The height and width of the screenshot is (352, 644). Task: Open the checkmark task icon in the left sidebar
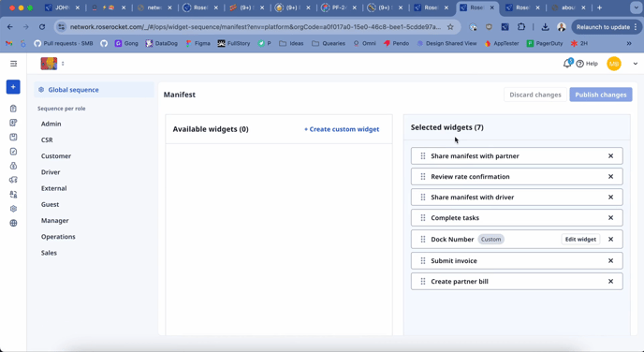pos(13,152)
